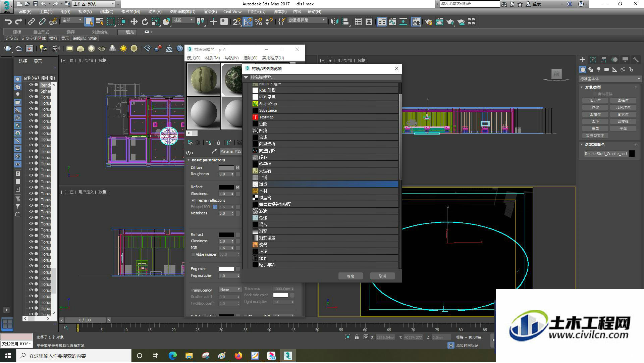Toggle Roughness map slot button

(x=238, y=174)
